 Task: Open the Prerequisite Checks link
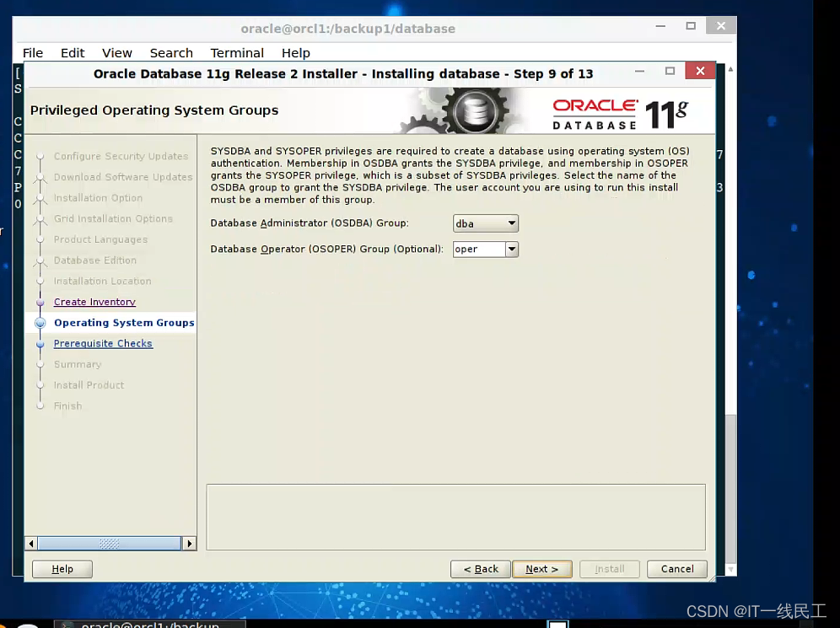103,343
